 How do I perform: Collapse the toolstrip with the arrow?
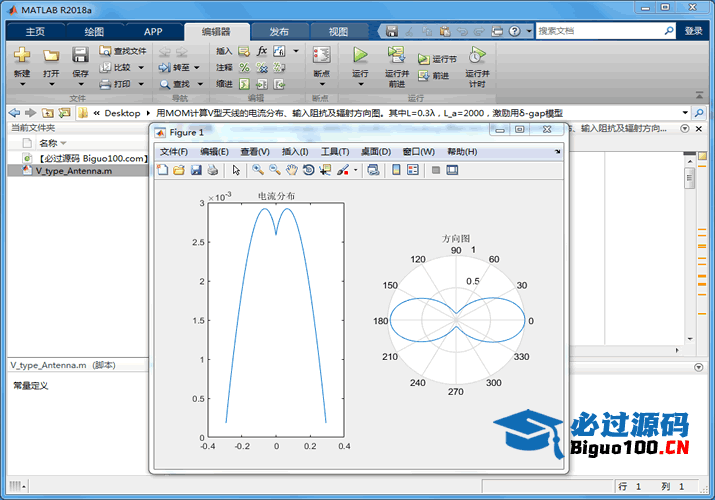[699, 95]
